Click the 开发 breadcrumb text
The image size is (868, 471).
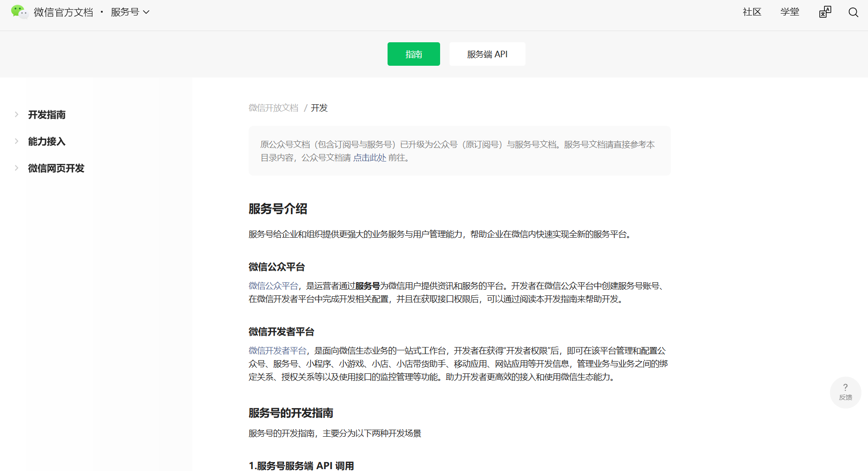319,108
